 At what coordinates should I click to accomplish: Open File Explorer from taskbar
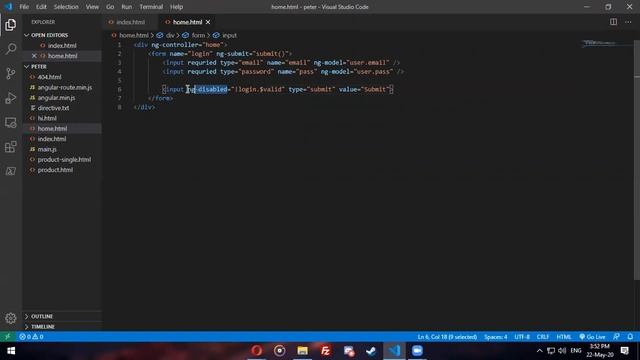[x=302, y=351]
